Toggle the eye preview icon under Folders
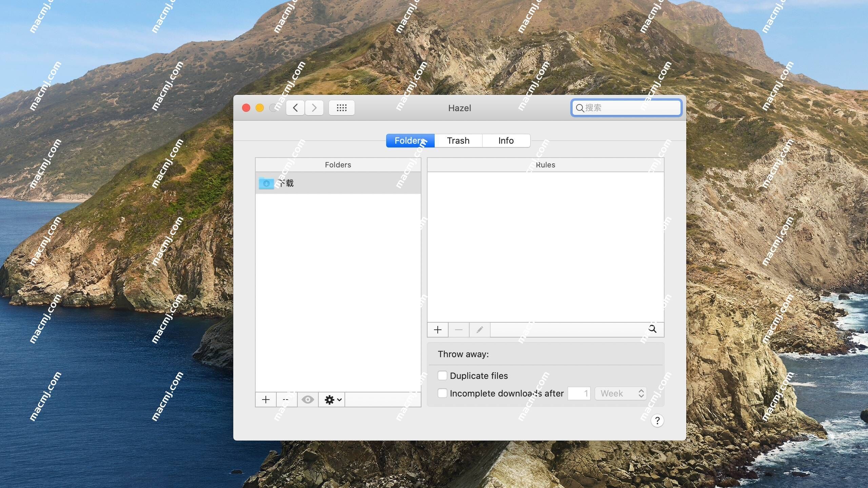Image resolution: width=868 pixels, height=488 pixels. point(308,400)
